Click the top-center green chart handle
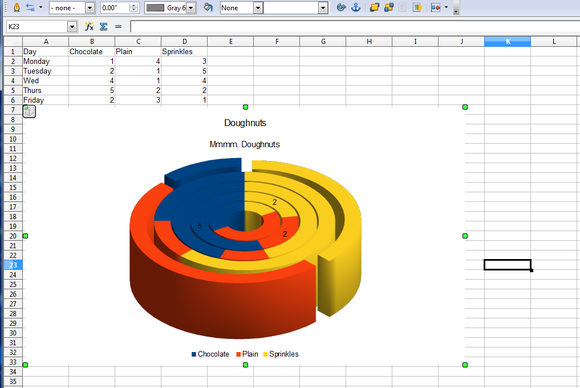The height and width of the screenshot is (388, 580). pyautogui.click(x=245, y=107)
